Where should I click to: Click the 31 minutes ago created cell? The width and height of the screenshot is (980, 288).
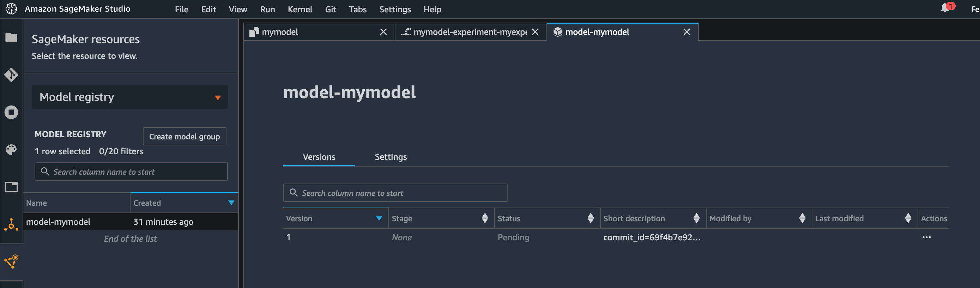click(x=163, y=222)
